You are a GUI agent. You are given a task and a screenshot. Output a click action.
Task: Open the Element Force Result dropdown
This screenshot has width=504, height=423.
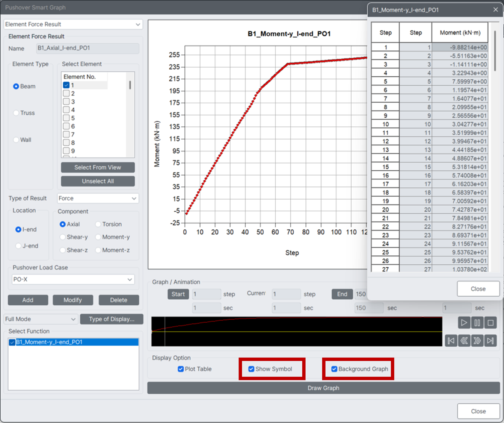coord(138,24)
